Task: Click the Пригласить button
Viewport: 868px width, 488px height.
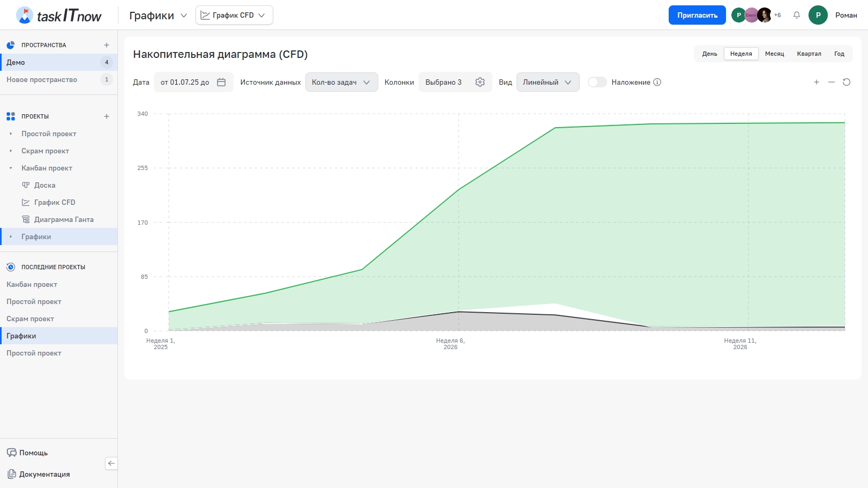Action: 697,15
